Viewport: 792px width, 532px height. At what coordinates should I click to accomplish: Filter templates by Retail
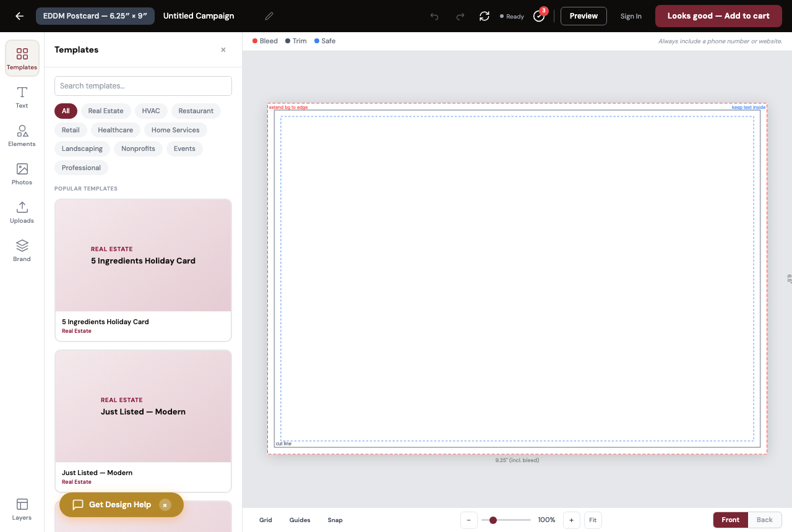71,130
